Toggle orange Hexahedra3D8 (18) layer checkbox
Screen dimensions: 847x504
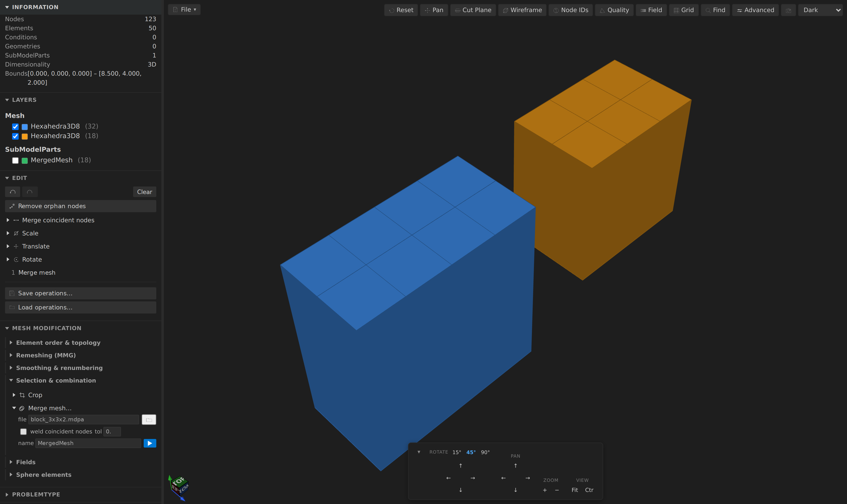tap(15, 136)
